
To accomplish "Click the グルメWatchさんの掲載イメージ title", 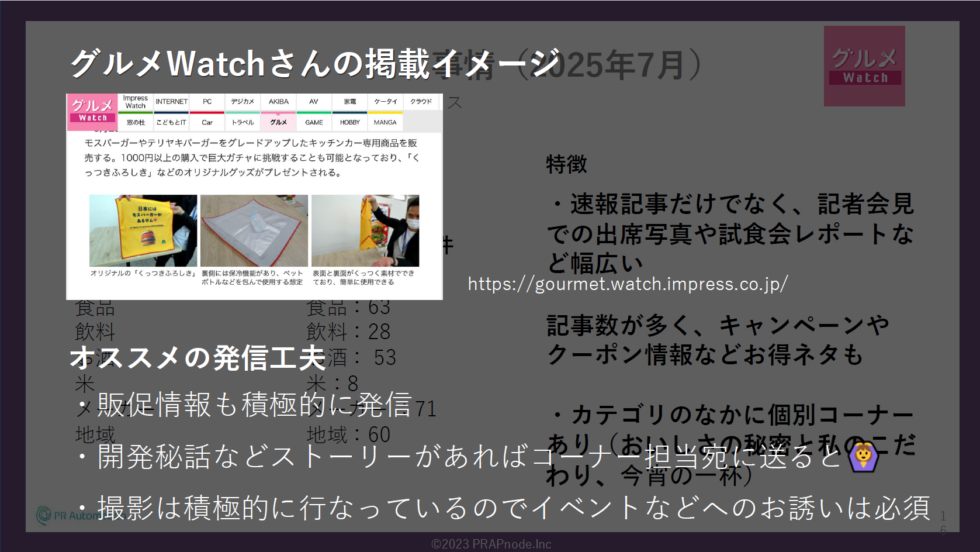I will coord(316,63).
